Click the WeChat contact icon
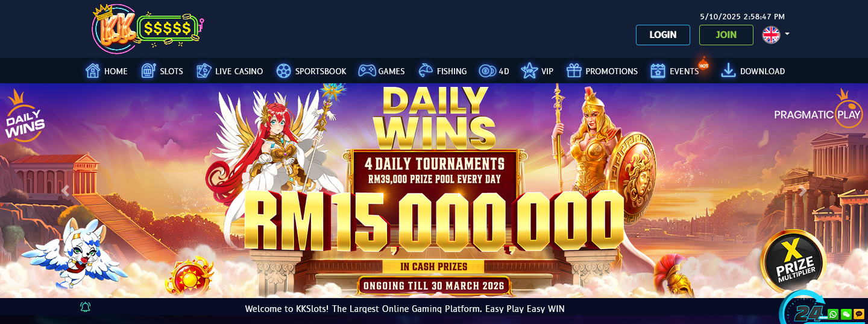The image size is (868, 324). [846, 314]
